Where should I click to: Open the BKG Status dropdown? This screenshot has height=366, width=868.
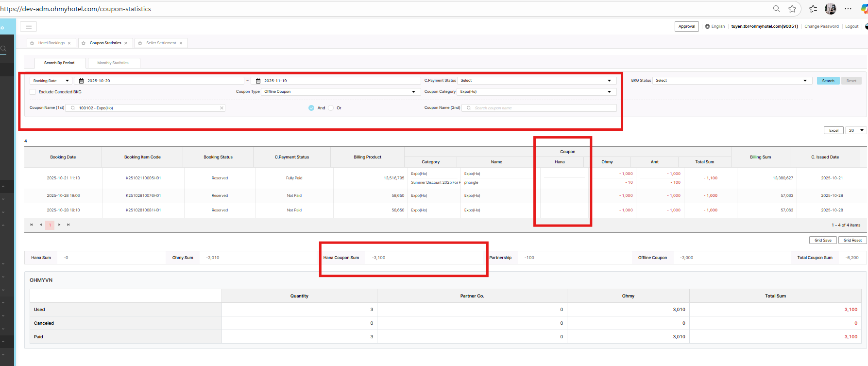(732, 81)
